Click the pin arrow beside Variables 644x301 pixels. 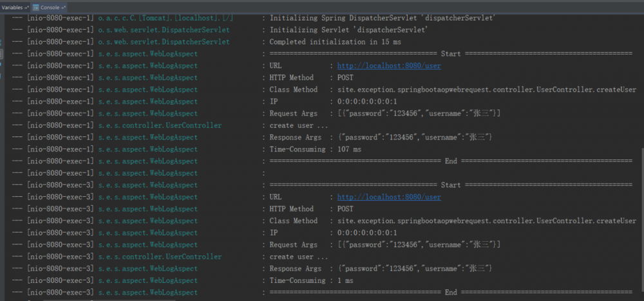click(x=26, y=6)
